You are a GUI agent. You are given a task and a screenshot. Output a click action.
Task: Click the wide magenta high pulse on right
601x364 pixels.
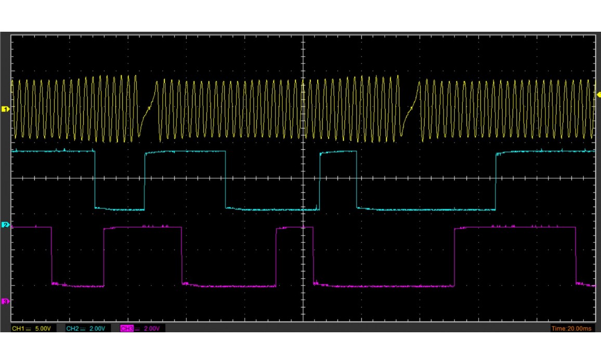pos(515,227)
